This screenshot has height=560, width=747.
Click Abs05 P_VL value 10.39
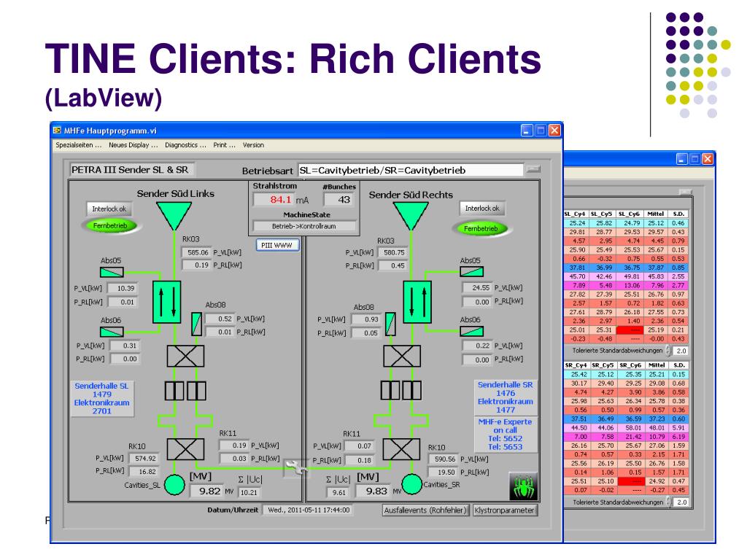tap(124, 288)
